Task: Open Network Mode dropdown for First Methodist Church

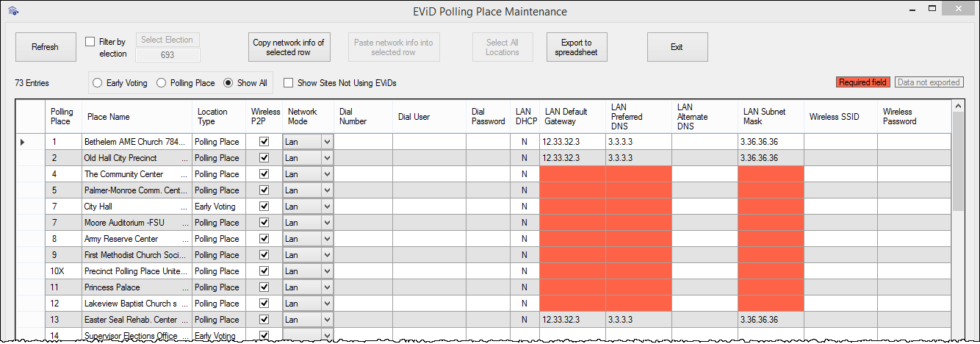Action: (327, 255)
